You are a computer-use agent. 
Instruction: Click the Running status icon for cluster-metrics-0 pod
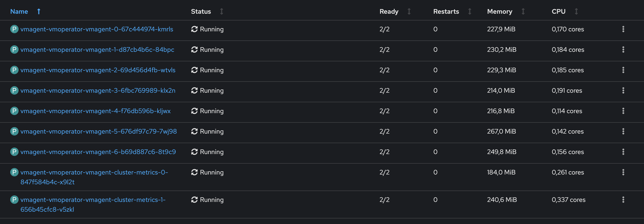pos(194,172)
